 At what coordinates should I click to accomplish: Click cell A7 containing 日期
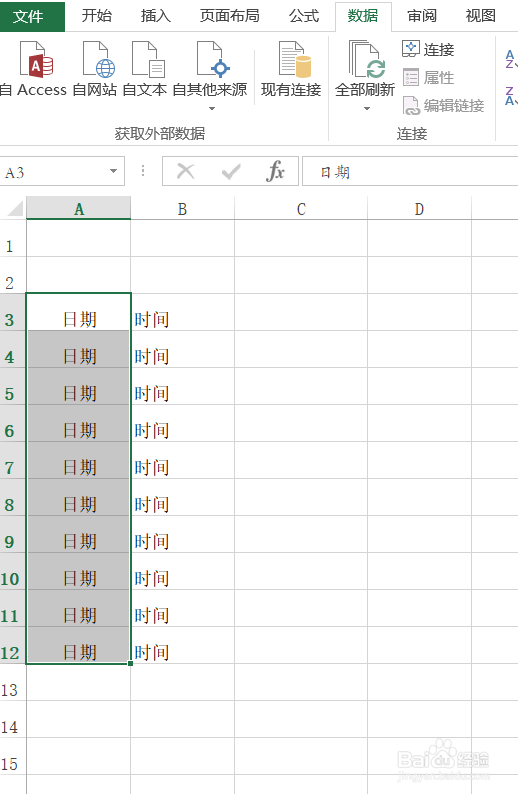pyautogui.click(x=78, y=460)
